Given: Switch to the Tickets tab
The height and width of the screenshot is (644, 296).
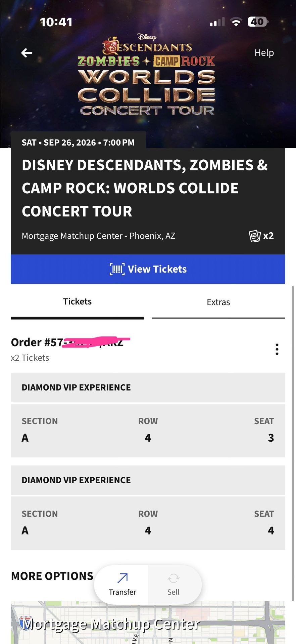Looking at the screenshot, I should 77,301.
